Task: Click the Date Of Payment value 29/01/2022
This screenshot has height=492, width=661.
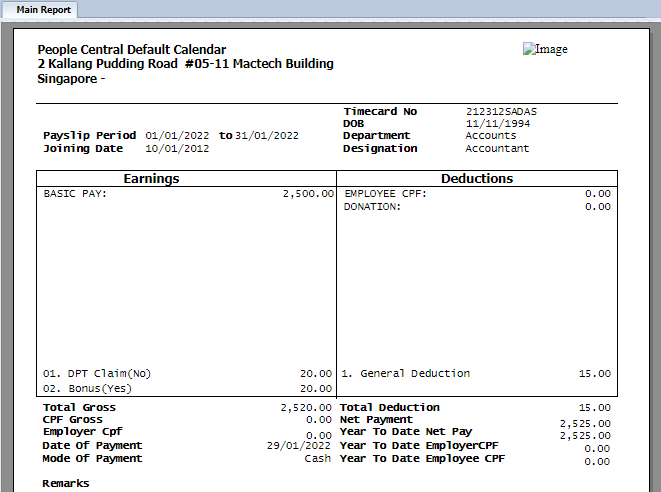Action: click(299, 446)
